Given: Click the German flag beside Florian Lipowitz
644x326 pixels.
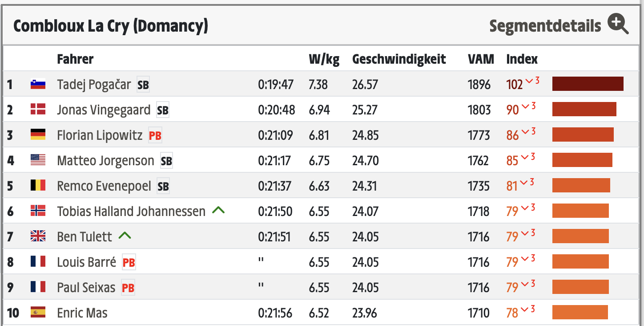Looking at the screenshot, I should point(38,135).
